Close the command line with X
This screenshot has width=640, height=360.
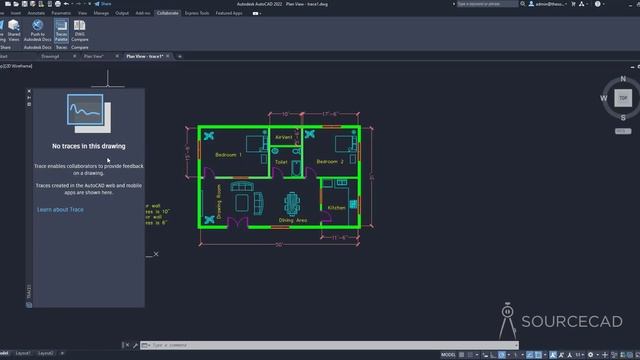(x=127, y=345)
